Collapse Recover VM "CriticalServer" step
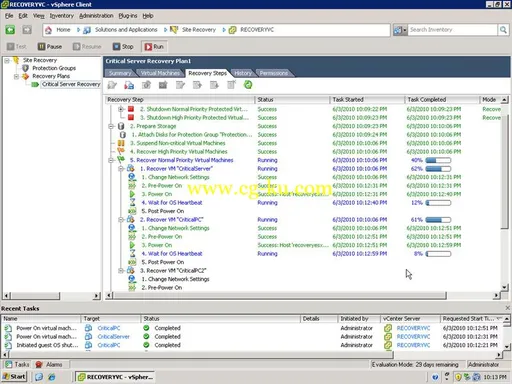 tap(121, 168)
